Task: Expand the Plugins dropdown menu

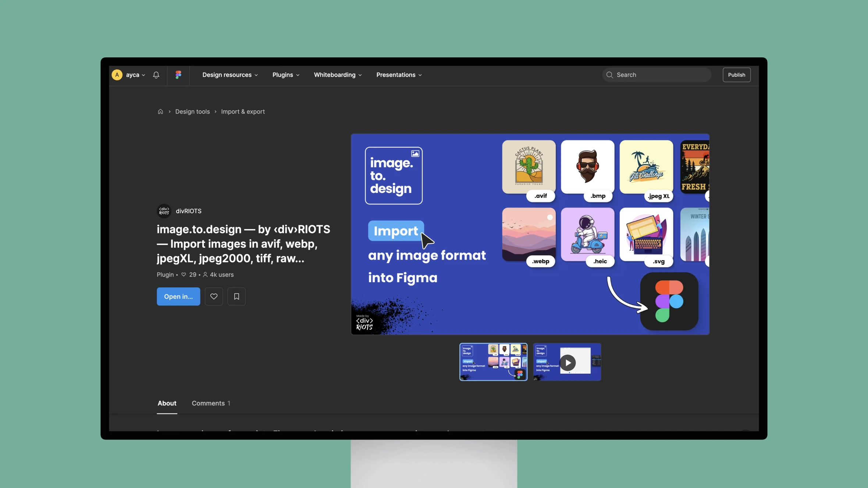Action: [285, 75]
